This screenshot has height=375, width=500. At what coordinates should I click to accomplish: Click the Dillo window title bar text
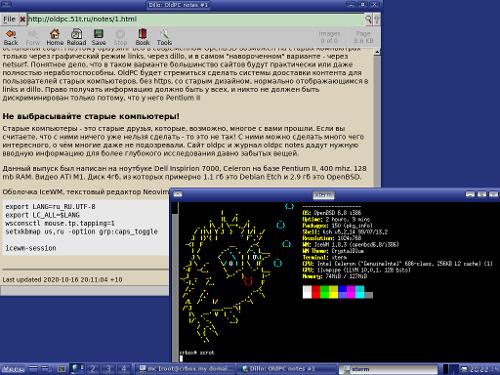click(178, 5)
